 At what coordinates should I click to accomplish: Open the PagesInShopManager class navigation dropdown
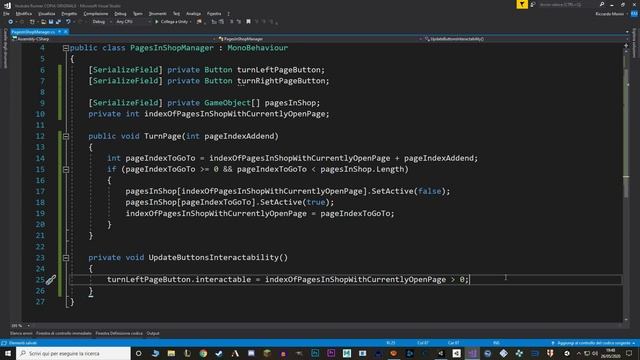pos(320,39)
